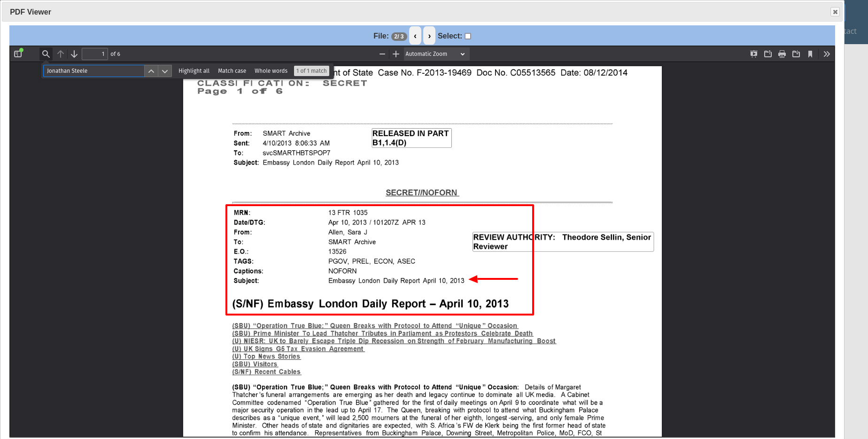
Task: Go to next page with down arrow
Action: [74, 54]
